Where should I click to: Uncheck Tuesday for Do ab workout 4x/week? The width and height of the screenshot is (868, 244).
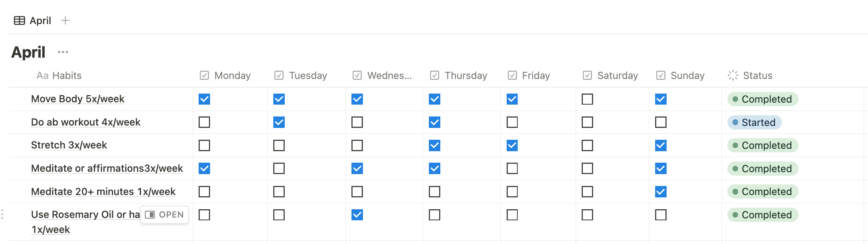pos(279,122)
